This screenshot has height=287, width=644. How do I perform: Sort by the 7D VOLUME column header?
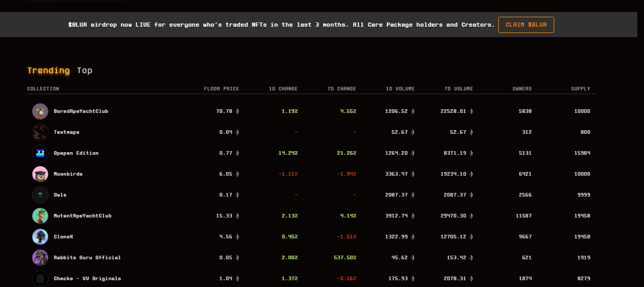(459, 89)
